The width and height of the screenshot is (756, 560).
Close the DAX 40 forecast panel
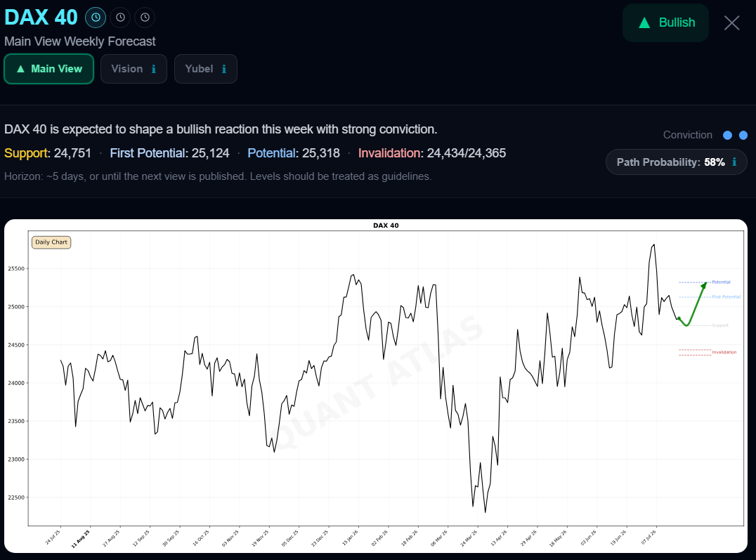pos(732,22)
